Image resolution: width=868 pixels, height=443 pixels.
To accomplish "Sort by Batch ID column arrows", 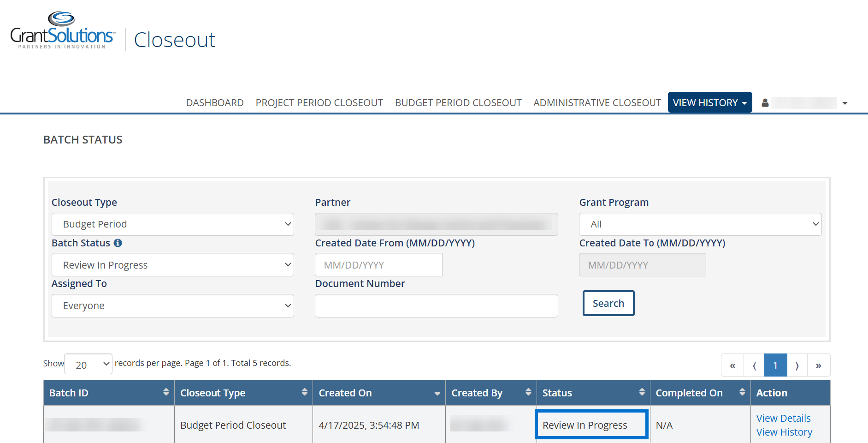I will (166, 392).
